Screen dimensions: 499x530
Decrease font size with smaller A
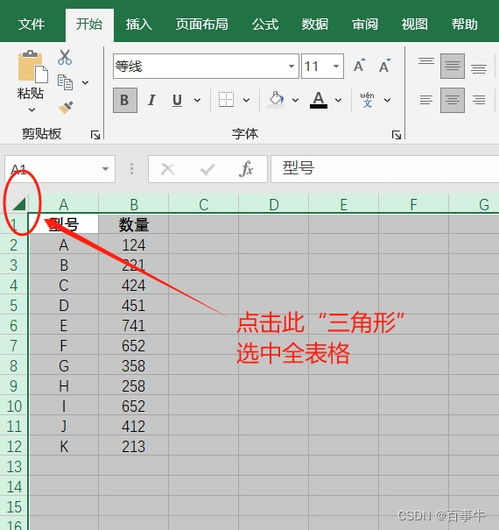click(385, 66)
